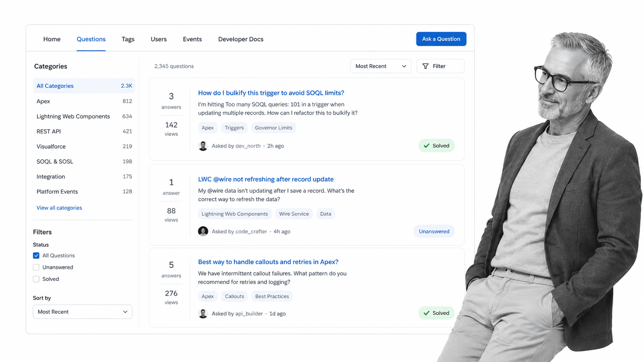Click dev_north's avatar icon
The height and width of the screenshot is (362, 644).
[x=203, y=146]
